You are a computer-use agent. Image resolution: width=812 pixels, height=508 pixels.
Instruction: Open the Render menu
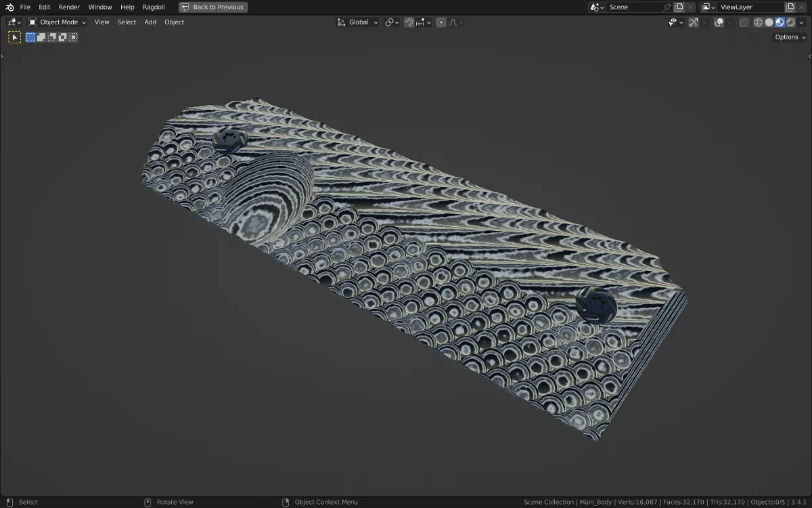pos(69,7)
